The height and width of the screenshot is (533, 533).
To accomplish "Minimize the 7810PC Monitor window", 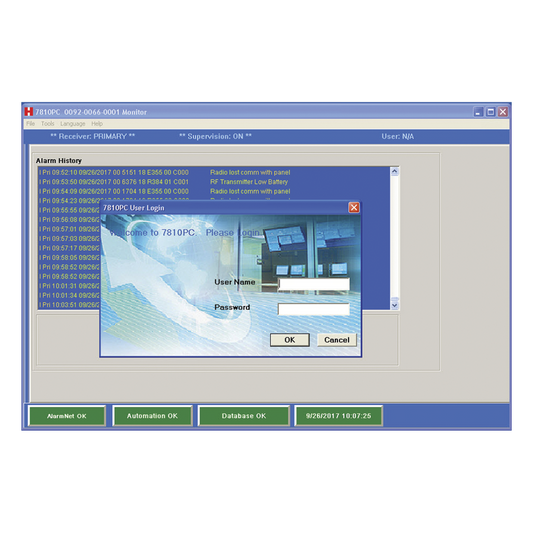I will [479, 112].
